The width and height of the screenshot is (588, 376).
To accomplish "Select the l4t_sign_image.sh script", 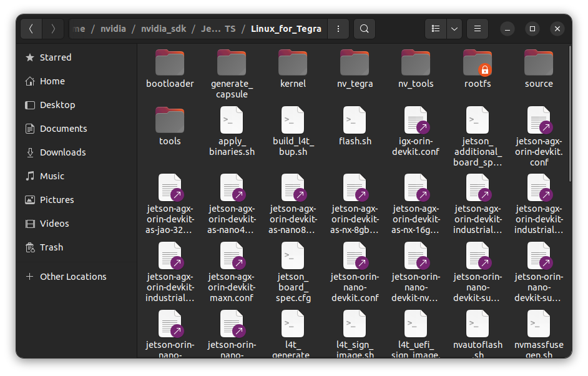I will (355, 334).
